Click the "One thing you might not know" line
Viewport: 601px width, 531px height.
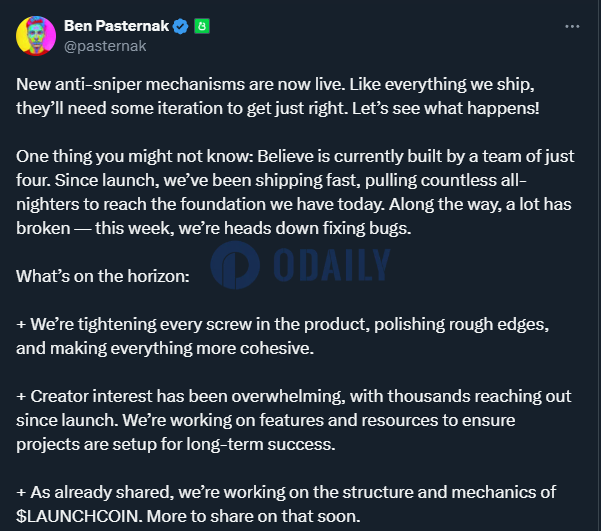[x=135, y=156]
